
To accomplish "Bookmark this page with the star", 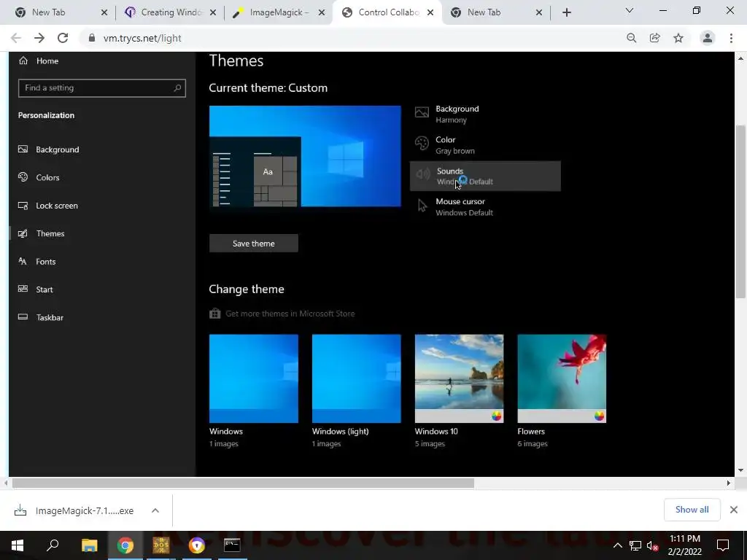I will coord(678,38).
